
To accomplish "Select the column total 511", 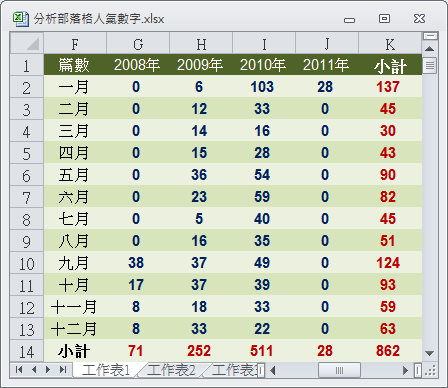I will [x=264, y=351].
